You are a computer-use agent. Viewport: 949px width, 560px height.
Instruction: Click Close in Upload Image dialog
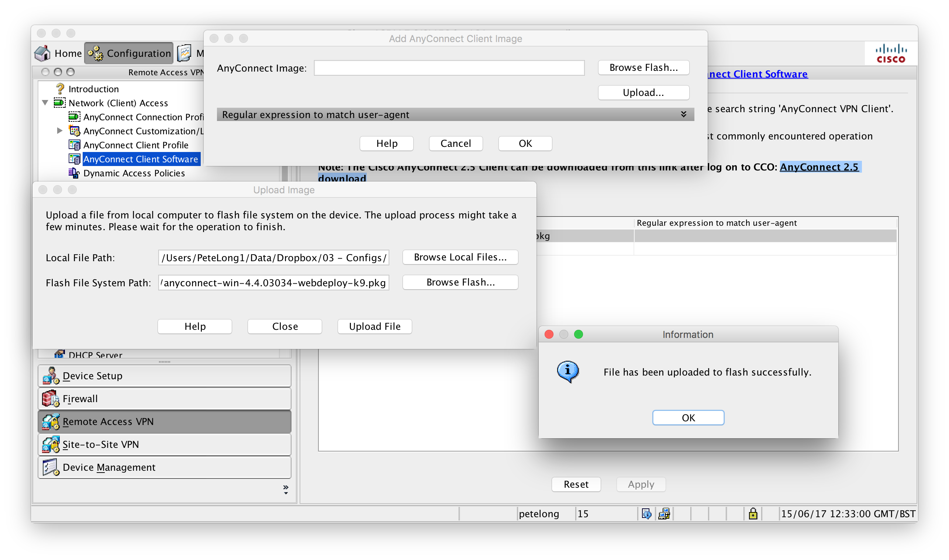(x=285, y=326)
